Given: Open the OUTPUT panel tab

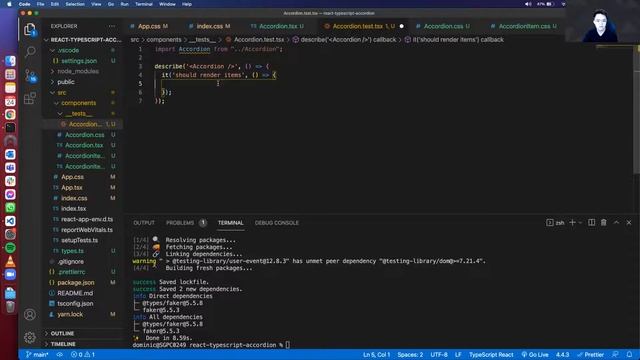Looking at the screenshot, I should click(144, 223).
